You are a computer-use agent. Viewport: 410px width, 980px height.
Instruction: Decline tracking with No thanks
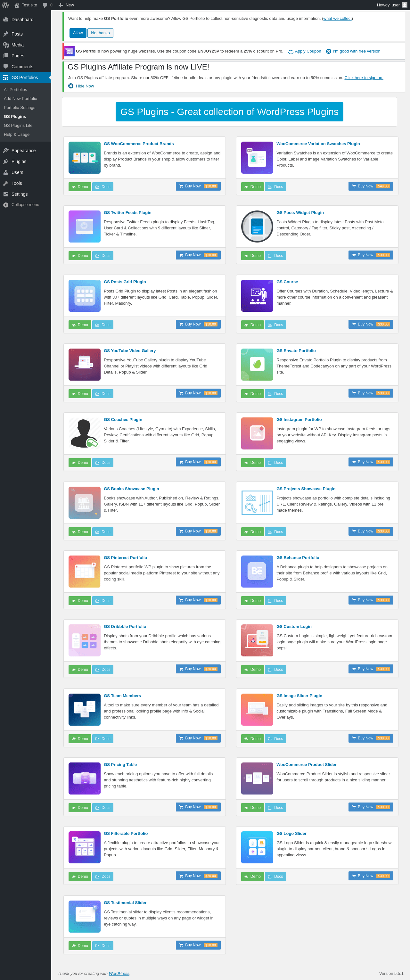point(100,33)
